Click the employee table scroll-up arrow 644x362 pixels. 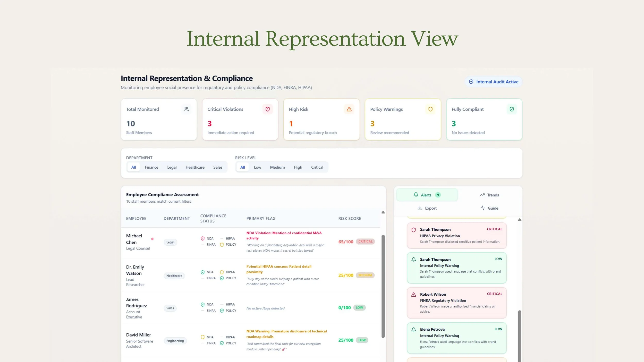pyautogui.click(x=383, y=212)
